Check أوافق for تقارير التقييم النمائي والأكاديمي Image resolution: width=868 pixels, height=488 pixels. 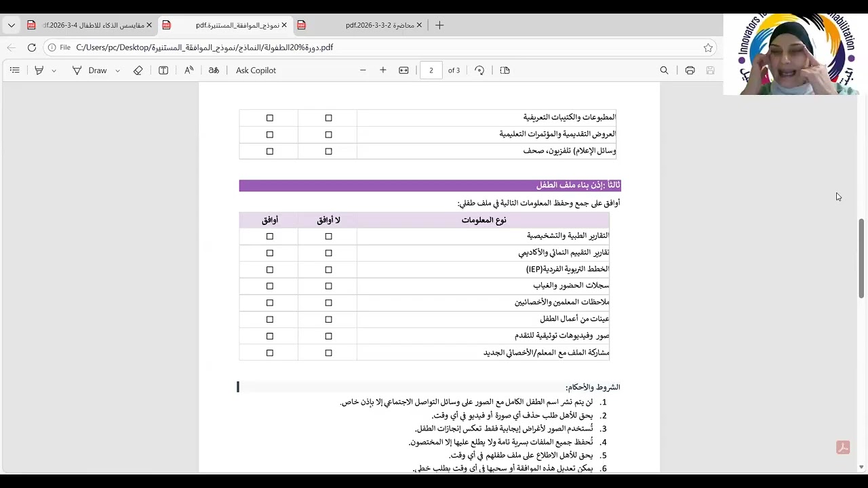point(270,253)
